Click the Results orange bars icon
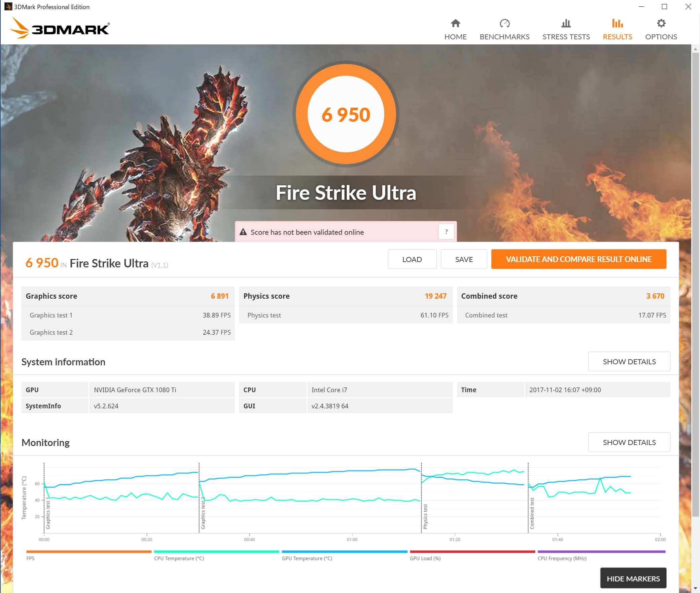 click(617, 23)
